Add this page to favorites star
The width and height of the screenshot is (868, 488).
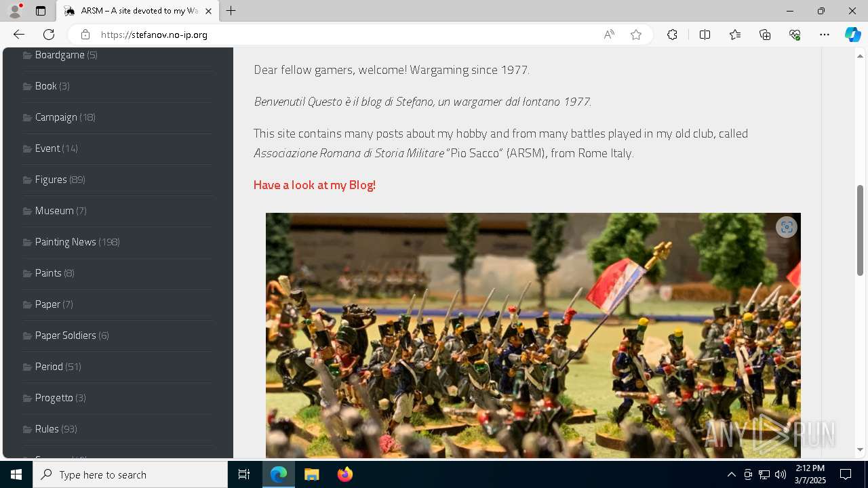click(636, 35)
